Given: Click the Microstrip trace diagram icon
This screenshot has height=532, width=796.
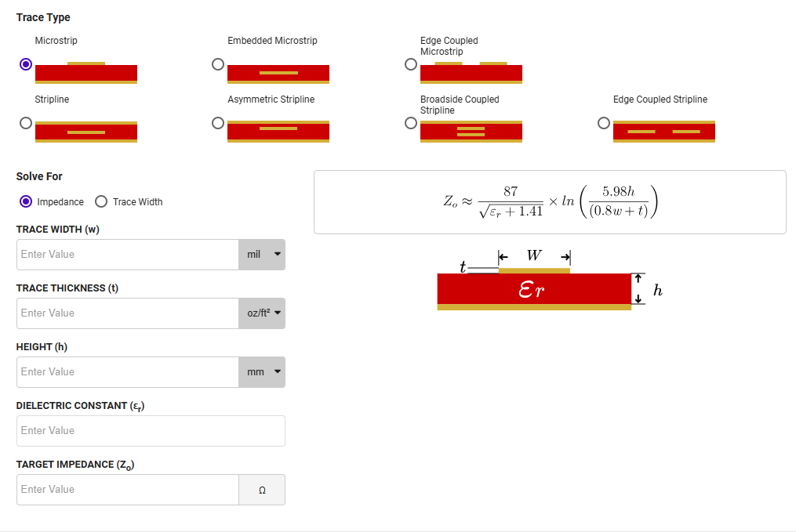Looking at the screenshot, I should (x=85, y=73).
